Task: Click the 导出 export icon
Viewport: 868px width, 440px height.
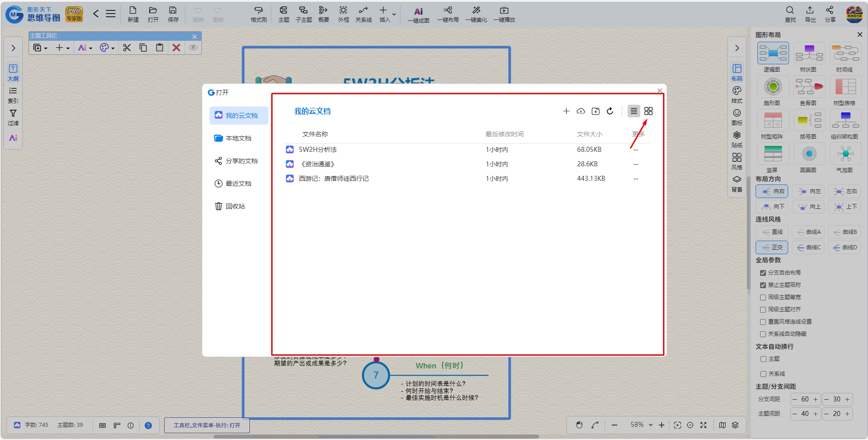Action: click(810, 14)
